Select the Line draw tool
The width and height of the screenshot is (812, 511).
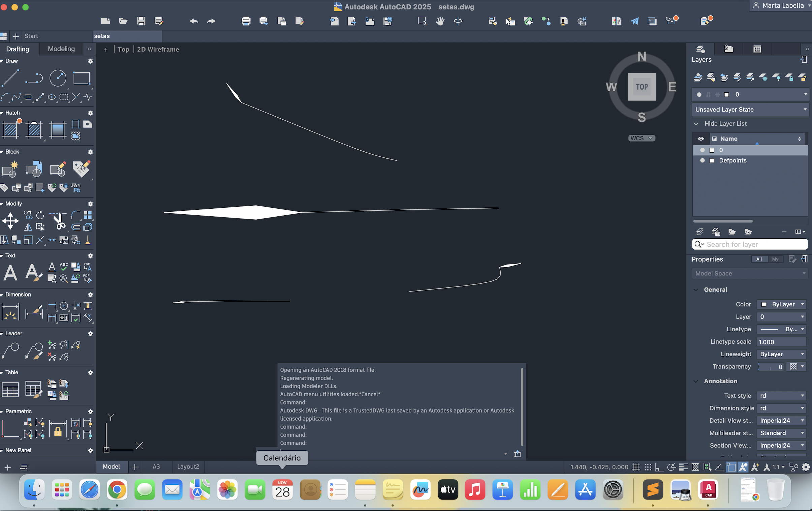click(10, 78)
